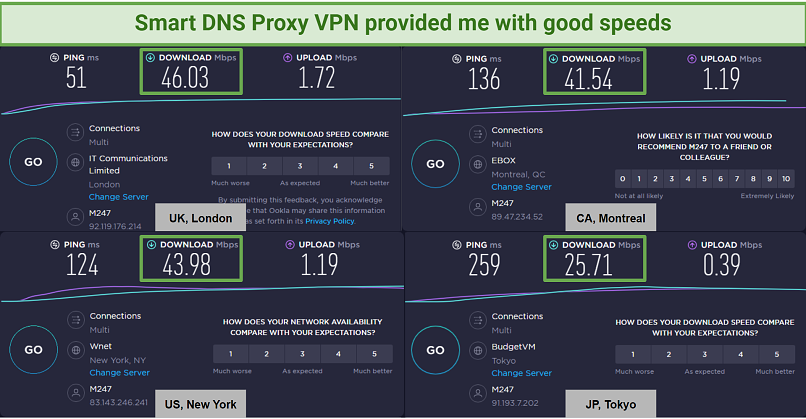This screenshot has height=419, width=806.
Task: Click the globe icon next to EBOX
Action: (x=478, y=165)
